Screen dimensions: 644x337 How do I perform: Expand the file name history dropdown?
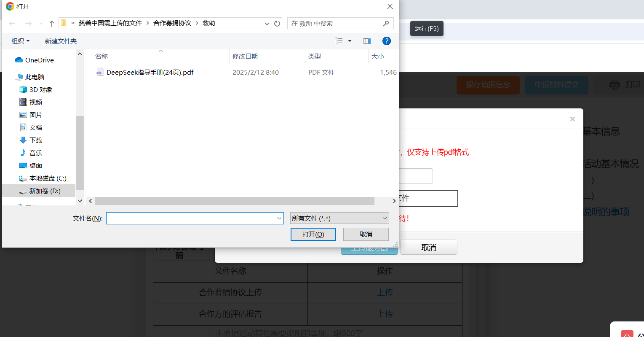point(279,218)
